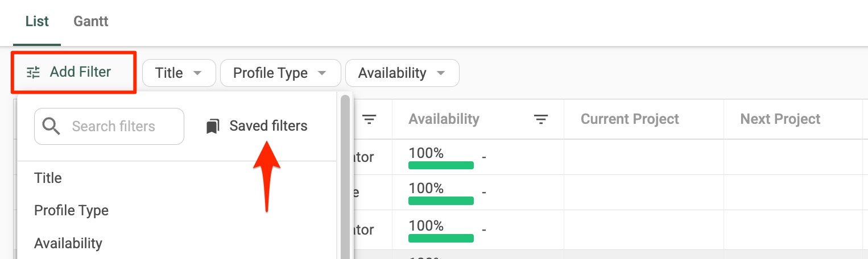Click the Add Filter sliders icon
This screenshot has height=259, width=868.
(x=34, y=72)
